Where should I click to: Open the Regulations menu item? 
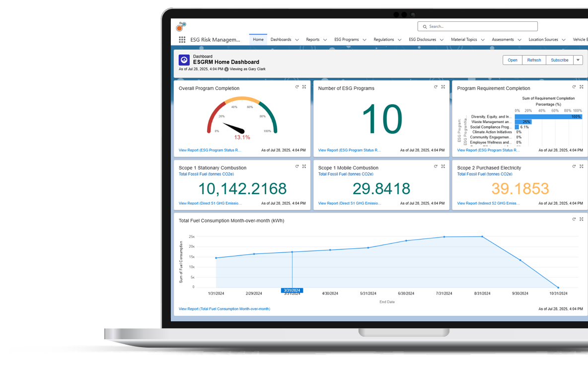tap(384, 39)
